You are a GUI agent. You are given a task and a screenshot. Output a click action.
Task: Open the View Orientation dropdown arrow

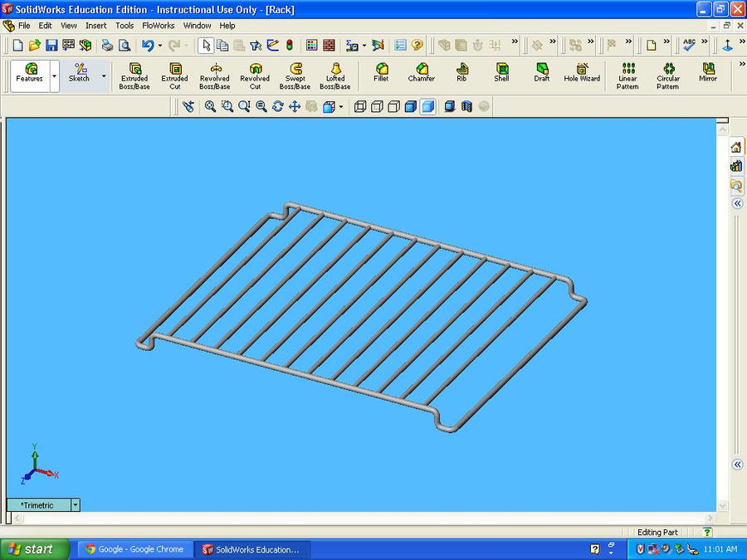pyautogui.click(x=340, y=107)
